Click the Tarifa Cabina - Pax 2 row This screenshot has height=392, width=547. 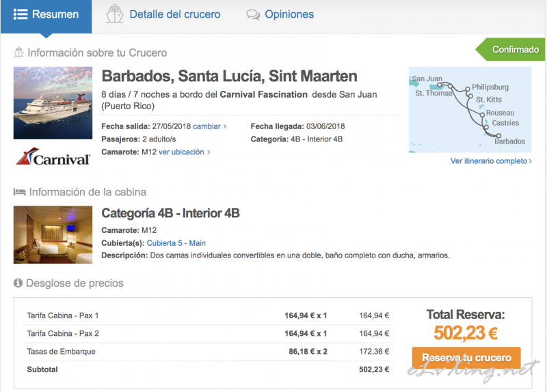208,334
